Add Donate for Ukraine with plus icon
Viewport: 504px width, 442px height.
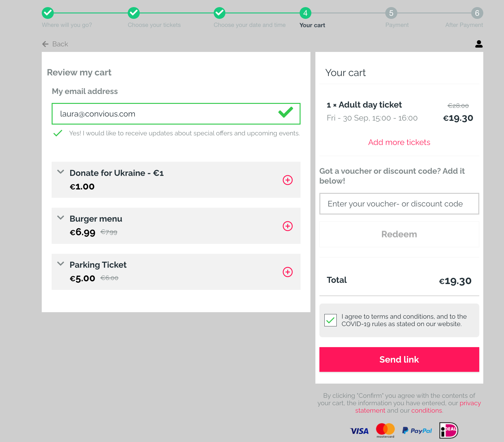288,180
